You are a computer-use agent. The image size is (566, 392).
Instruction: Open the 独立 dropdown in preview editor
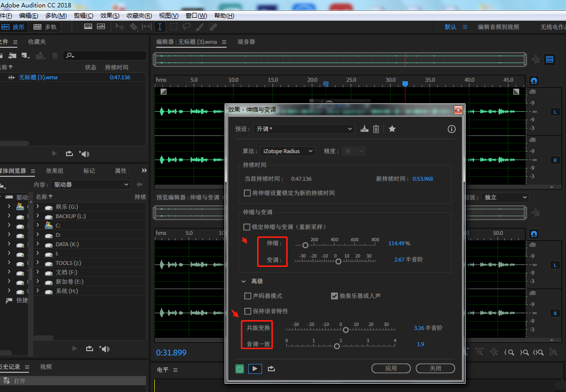click(505, 197)
